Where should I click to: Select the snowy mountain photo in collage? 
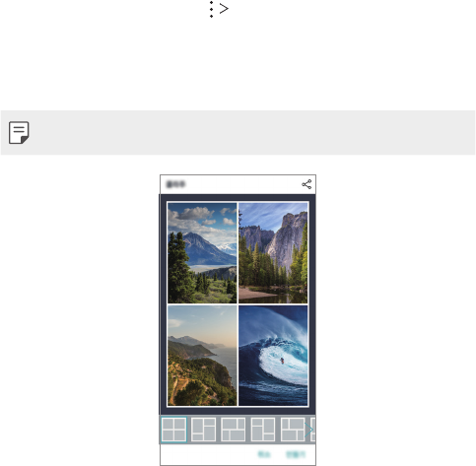coord(202,253)
